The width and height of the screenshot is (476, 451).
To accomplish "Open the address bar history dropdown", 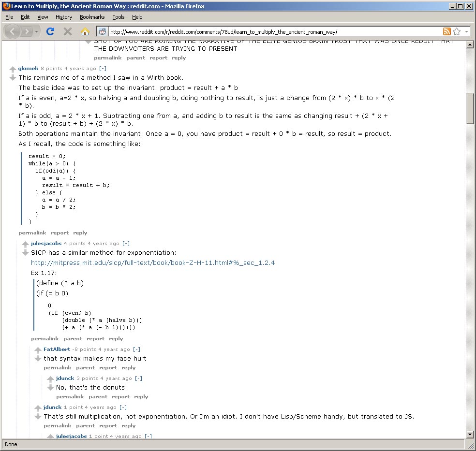I will pyautogui.click(x=466, y=31).
